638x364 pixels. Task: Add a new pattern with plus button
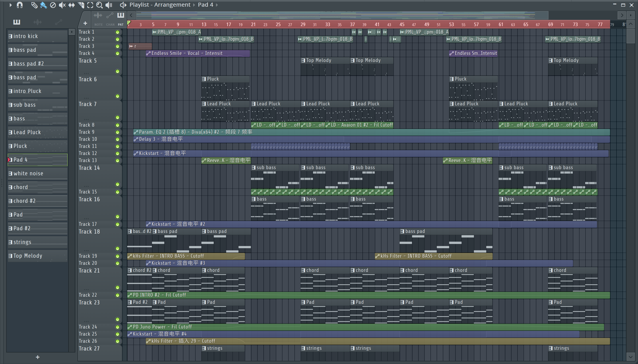[37, 357]
